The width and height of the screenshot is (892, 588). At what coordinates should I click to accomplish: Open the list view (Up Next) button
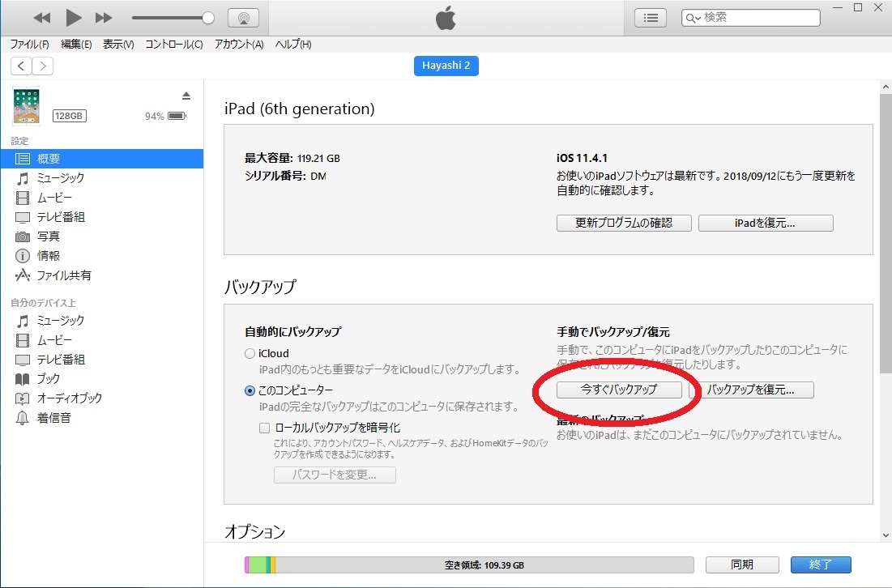[x=651, y=18]
